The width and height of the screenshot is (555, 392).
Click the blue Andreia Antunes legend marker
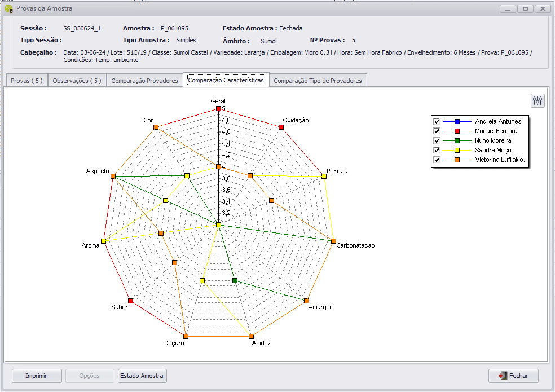(x=457, y=121)
